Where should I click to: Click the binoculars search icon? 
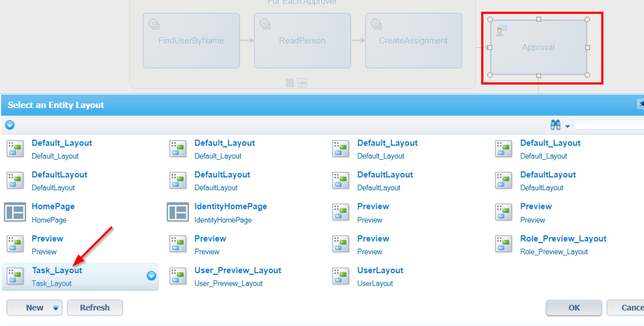click(555, 125)
